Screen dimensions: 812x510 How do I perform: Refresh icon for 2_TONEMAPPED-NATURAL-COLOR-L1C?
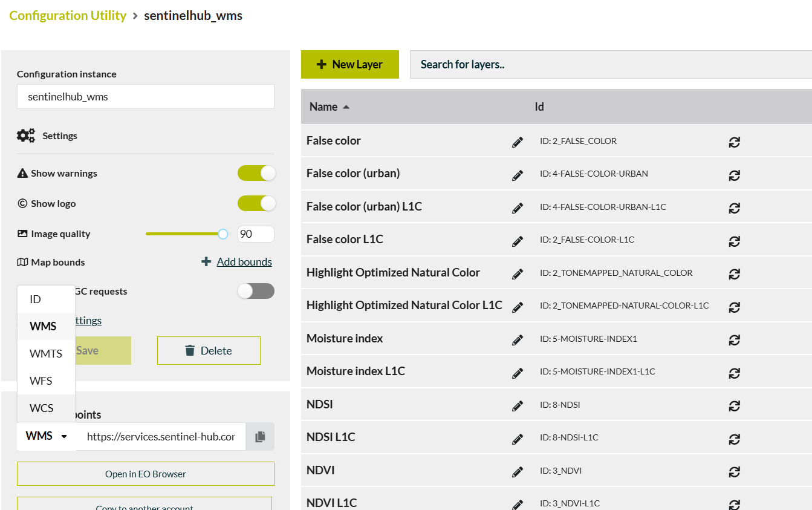point(735,307)
